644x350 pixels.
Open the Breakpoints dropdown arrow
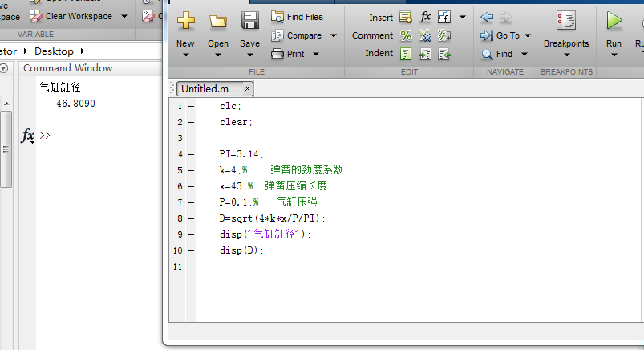coord(566,55)
